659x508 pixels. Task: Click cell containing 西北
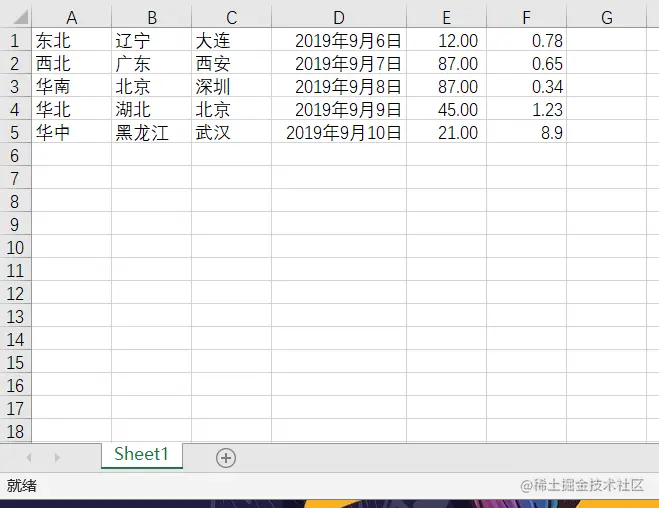pos(71,63)
